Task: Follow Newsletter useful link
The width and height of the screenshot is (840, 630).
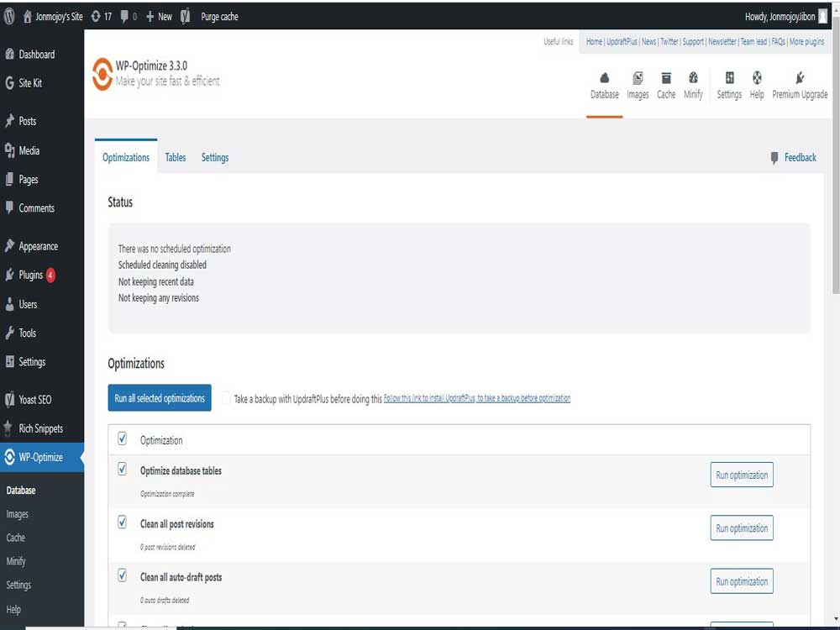Action: pos(722,42)
